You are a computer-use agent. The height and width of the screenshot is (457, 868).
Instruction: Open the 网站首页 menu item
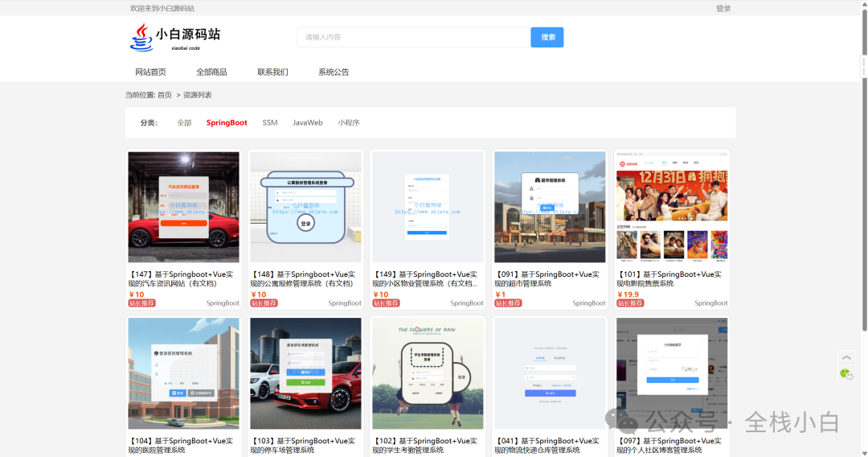[x=150, y=72]
